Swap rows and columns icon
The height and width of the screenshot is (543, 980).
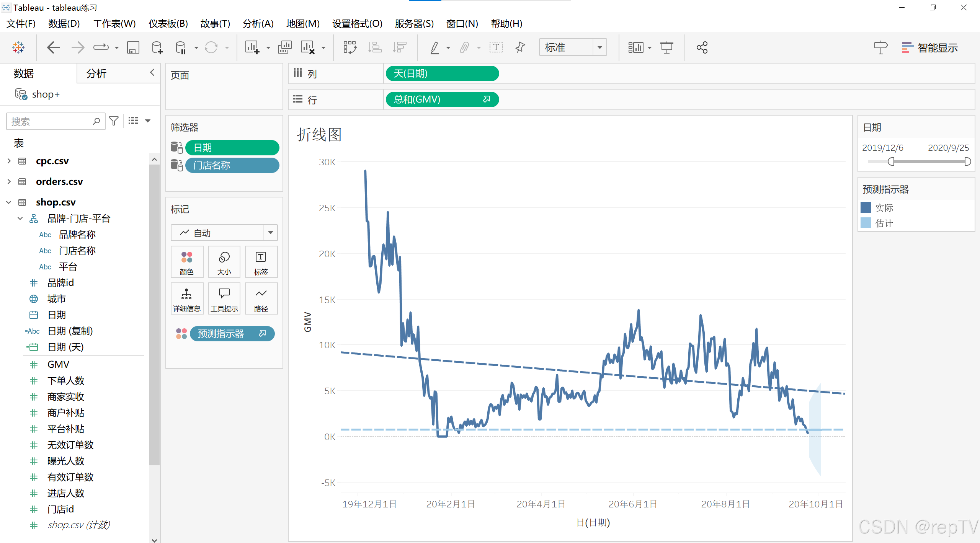pos(350,47)
